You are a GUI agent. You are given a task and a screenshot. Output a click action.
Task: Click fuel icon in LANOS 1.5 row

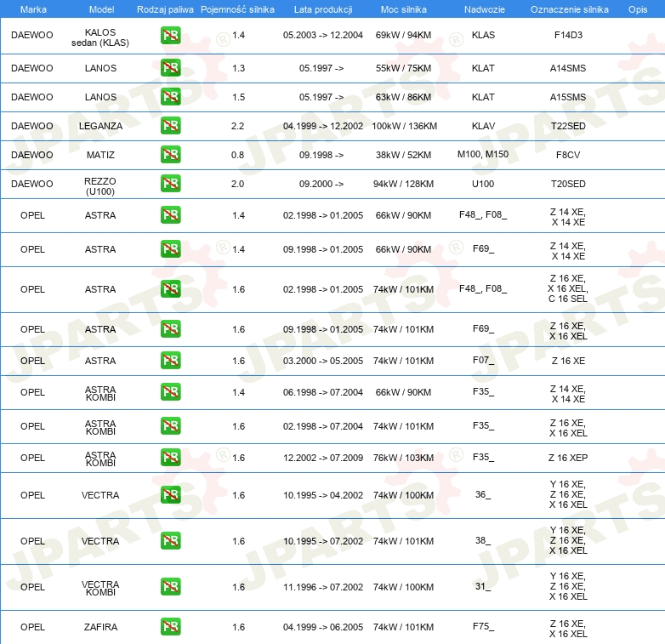pyautogui.click(x=170, y=97)
